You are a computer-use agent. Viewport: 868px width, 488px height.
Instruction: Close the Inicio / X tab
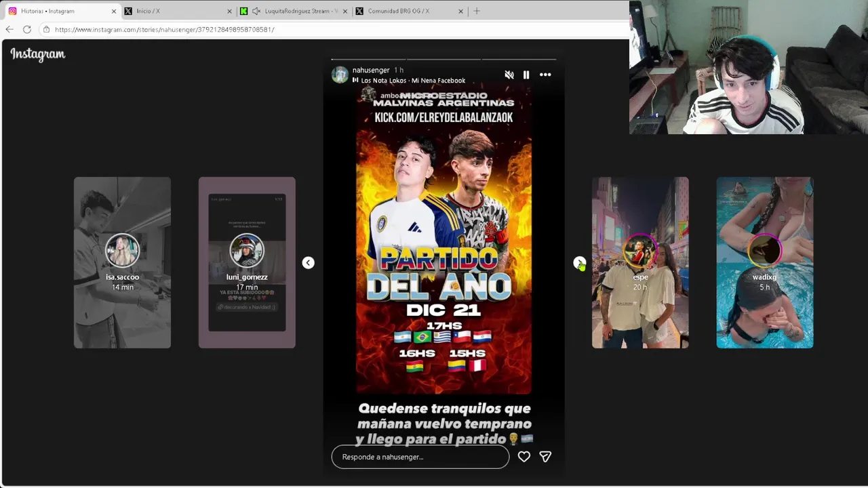[x=229, y=11]
